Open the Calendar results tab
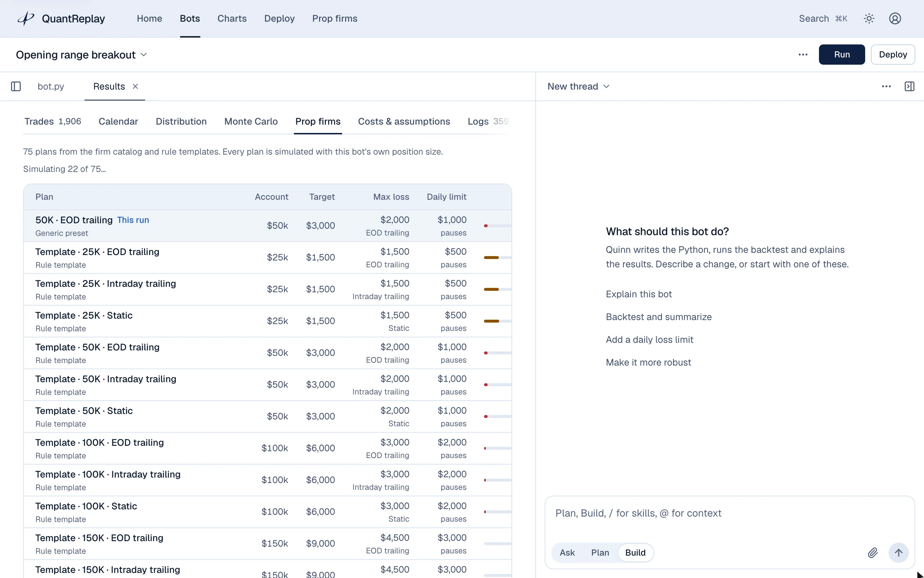Viewport: 924px width, 578px height. point(118,121)
